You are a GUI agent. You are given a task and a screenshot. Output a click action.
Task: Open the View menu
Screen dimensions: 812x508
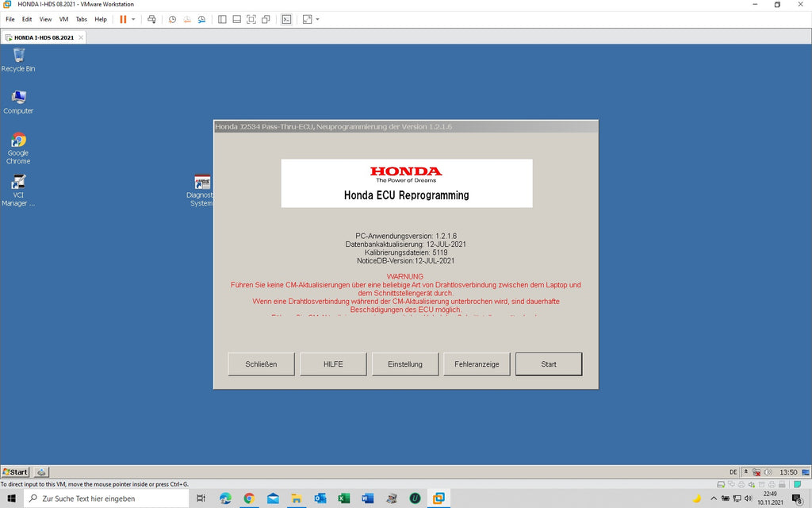pos(45,19)
